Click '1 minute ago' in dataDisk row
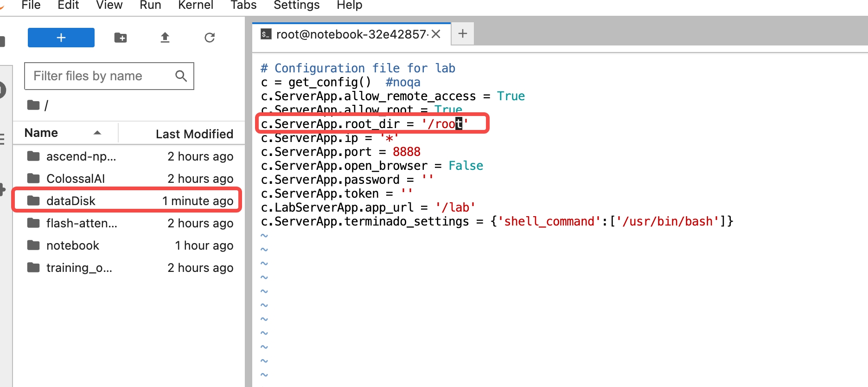 tap(198, 201)
